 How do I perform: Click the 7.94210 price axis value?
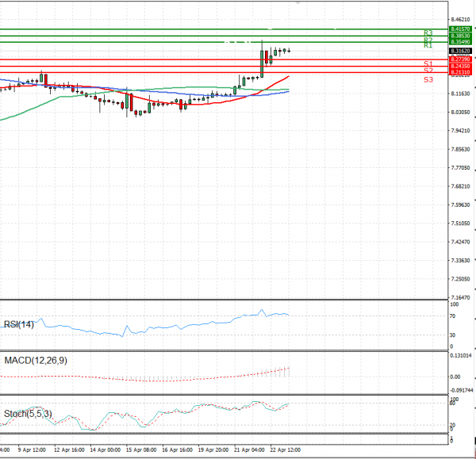460,131
